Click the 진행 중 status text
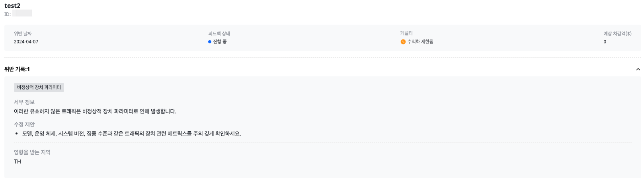Viewport: 644px width, 181px height. [x=220, y=42]
